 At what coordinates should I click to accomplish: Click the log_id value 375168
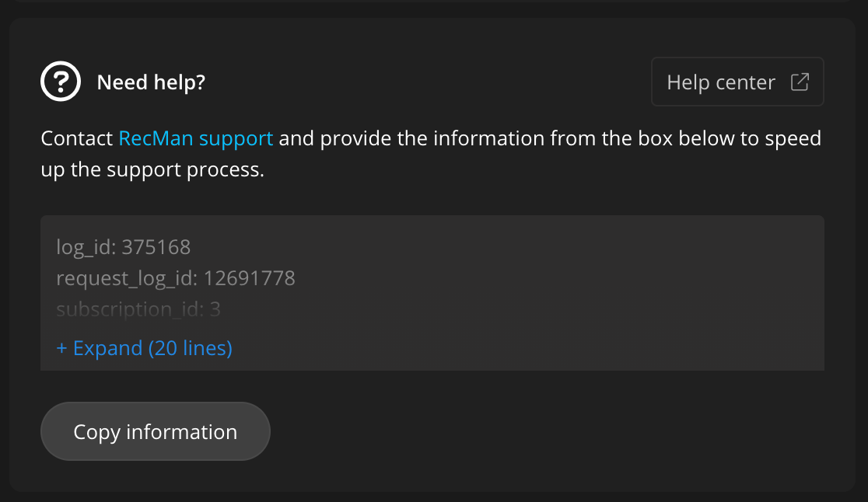pyautogui.click(x=156, y=247)
